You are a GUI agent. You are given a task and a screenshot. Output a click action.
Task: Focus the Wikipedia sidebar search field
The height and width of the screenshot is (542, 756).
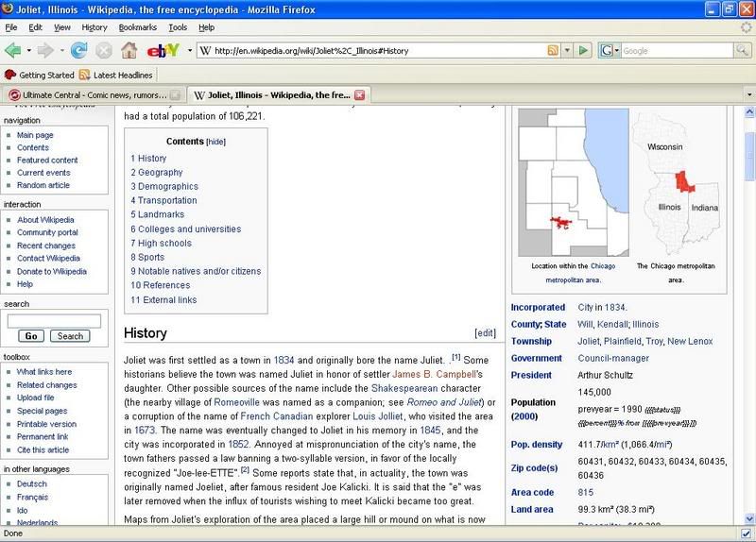54,321
